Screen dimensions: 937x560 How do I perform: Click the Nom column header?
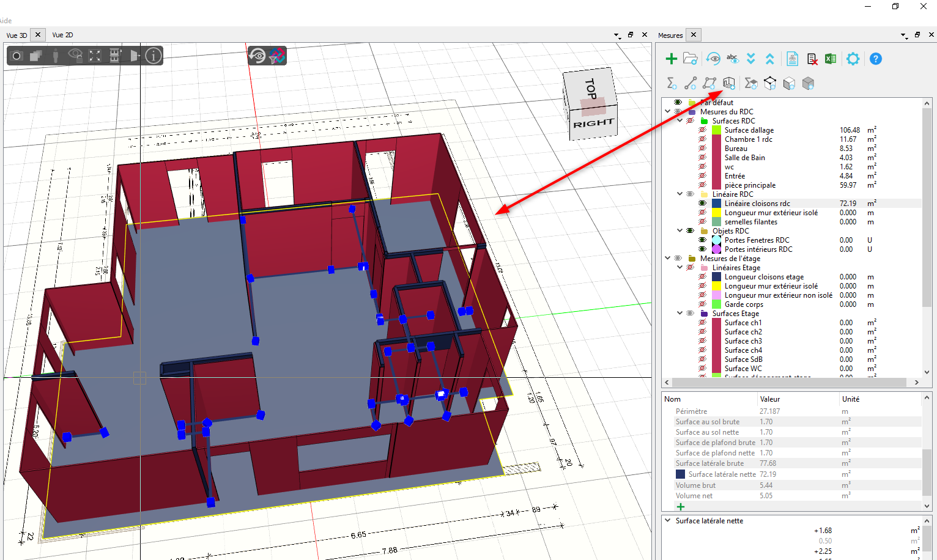[672, 399]
